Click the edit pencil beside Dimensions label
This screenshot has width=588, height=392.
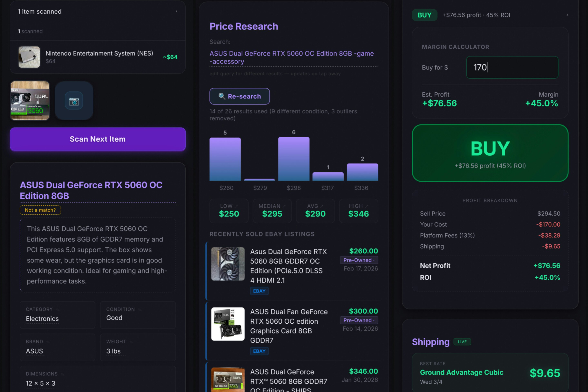[x=63, y=374]
